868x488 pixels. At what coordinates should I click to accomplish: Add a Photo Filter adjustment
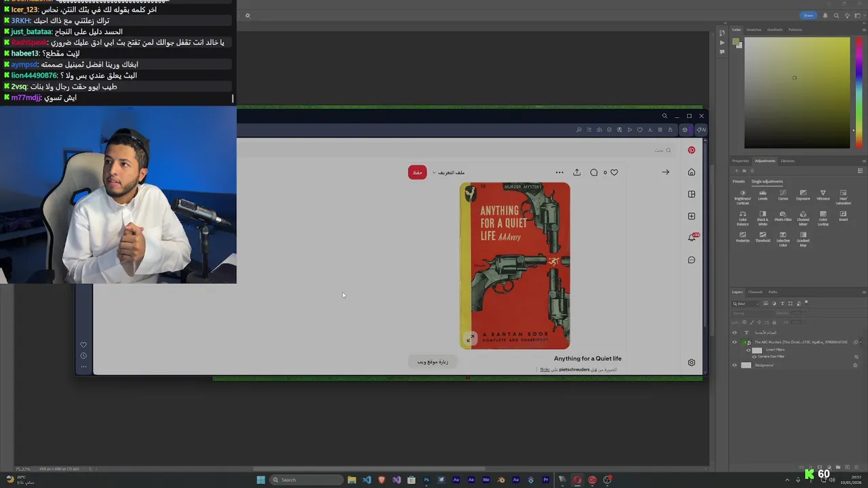(x=783, y=216)
